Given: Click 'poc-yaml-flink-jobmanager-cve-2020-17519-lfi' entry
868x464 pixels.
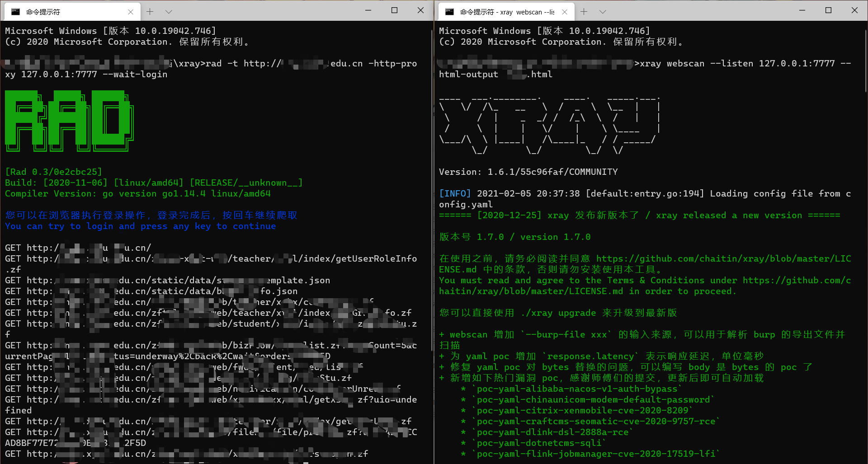Looking at the screenshot, I should click(596, 454).
